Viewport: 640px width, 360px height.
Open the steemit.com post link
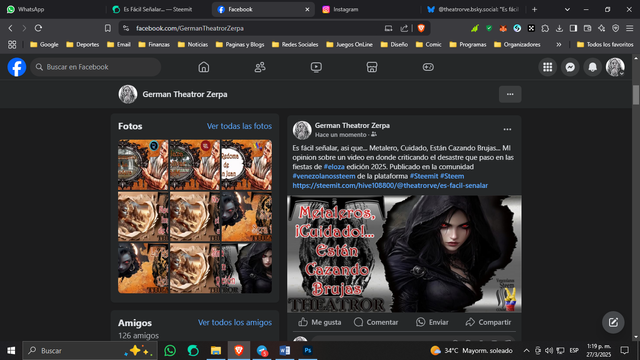tap(390, 185)
